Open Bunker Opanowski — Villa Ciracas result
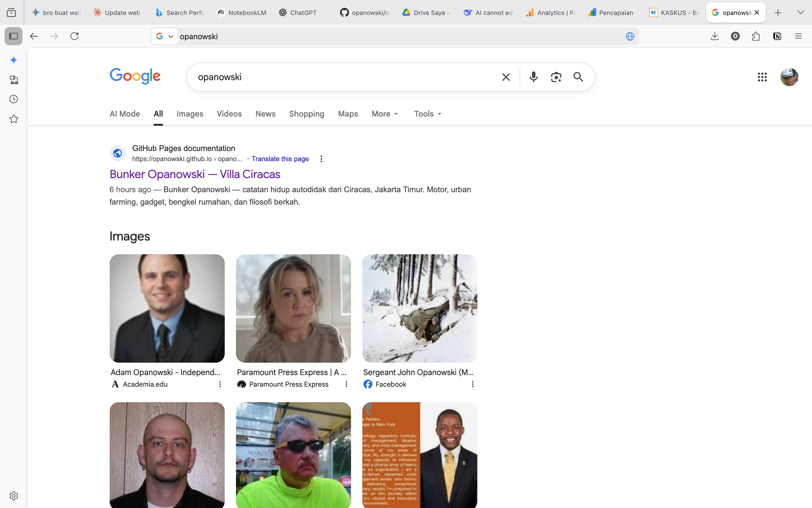 tap(195, 174)
